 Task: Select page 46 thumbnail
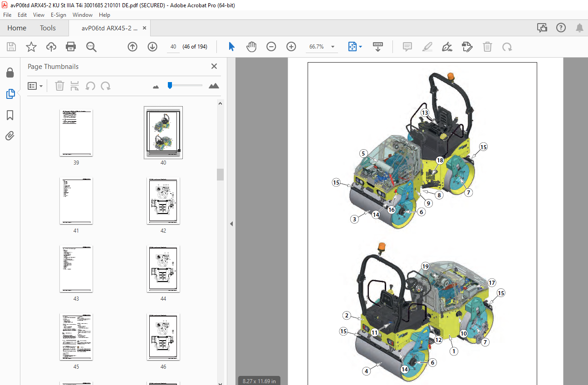163,337
